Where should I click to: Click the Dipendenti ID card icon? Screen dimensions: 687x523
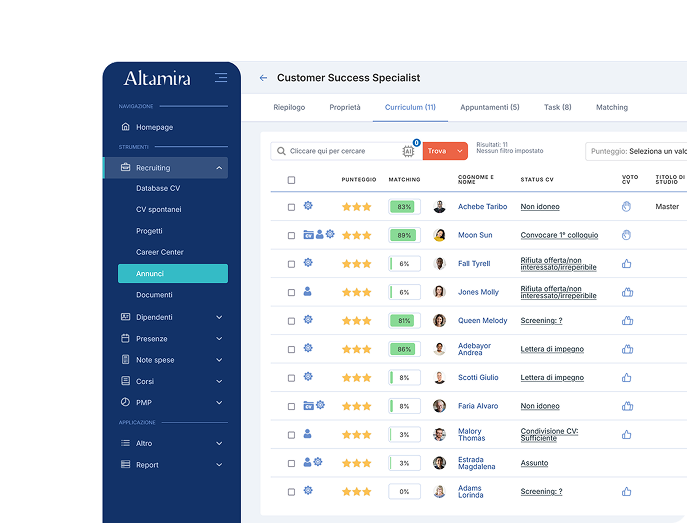click(x=125, y=316)
